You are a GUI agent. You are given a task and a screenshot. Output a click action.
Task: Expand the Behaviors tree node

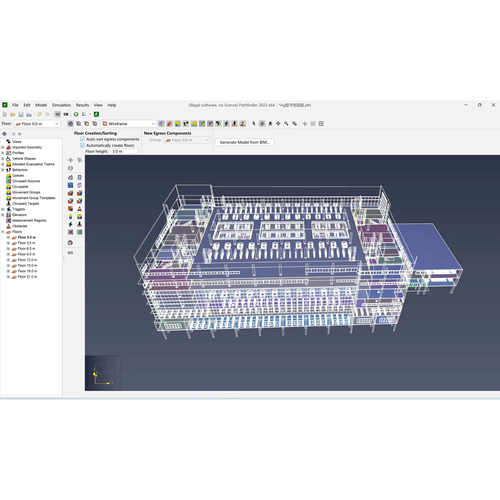pos(3,170)
